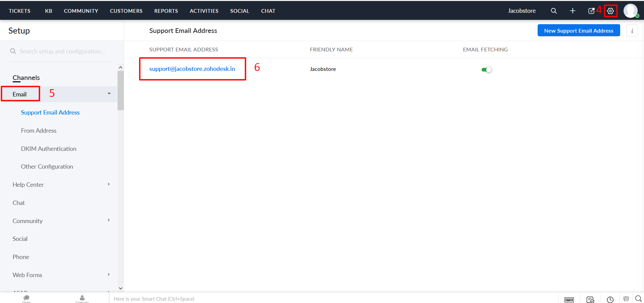
Task: Click New Support Email Address button
Action: click(x=579, y=31)
